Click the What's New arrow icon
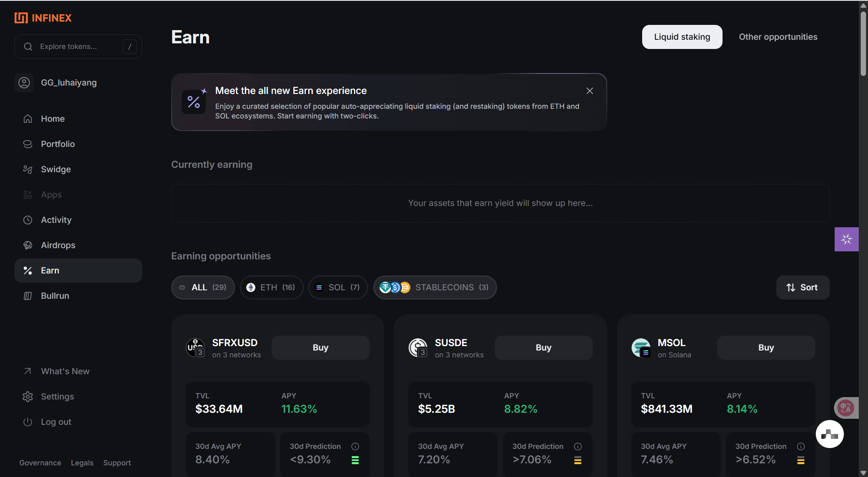868x477 pixels. [x=28, y=371]
